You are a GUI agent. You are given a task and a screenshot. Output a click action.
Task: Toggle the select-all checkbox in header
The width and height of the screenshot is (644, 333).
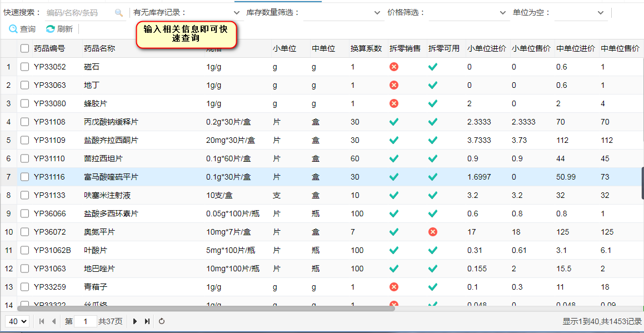[x=24, y=48]
